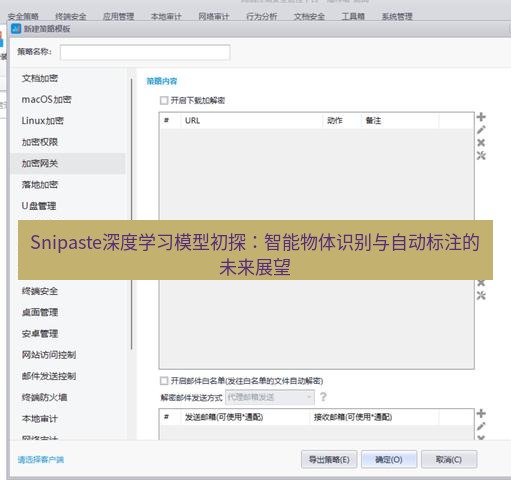Open the 安全策略 menu
Image resolution: width=511 pixels, height=500 pixels.
point(23,16)
